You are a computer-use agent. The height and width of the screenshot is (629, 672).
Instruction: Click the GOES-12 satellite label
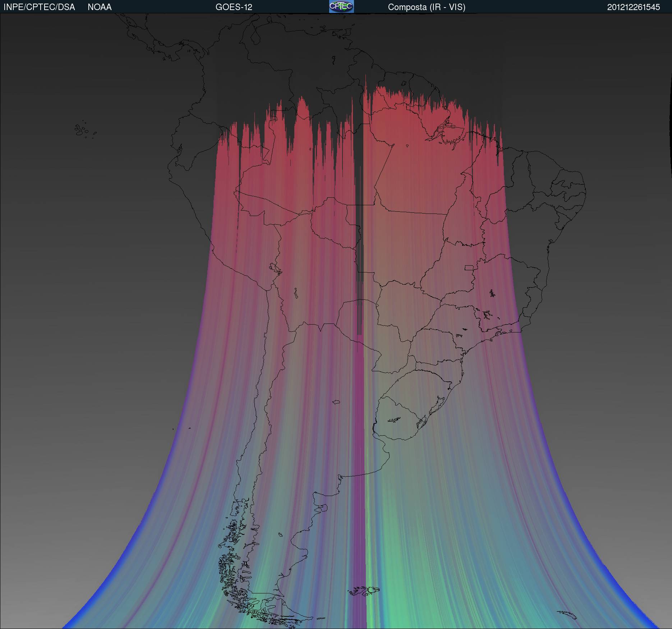234,7
